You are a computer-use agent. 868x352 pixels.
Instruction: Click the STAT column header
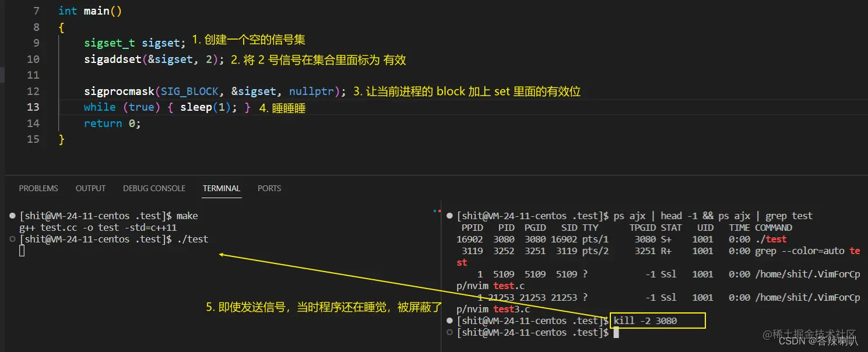click(x=671, y=227)
